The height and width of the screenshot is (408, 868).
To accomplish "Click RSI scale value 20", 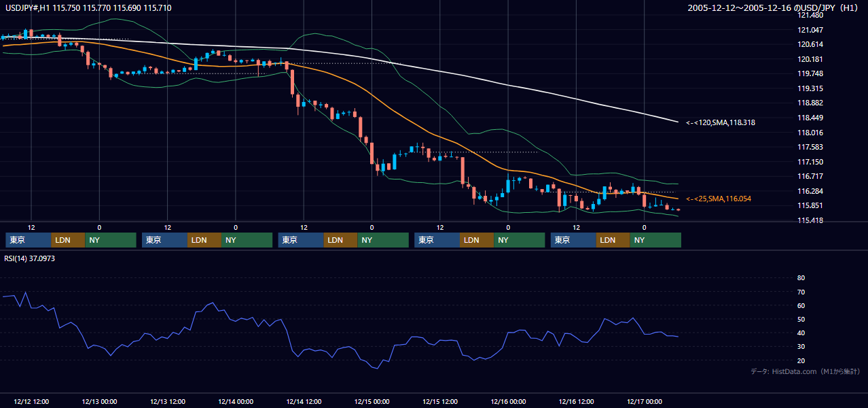I will tap(801, 361).
